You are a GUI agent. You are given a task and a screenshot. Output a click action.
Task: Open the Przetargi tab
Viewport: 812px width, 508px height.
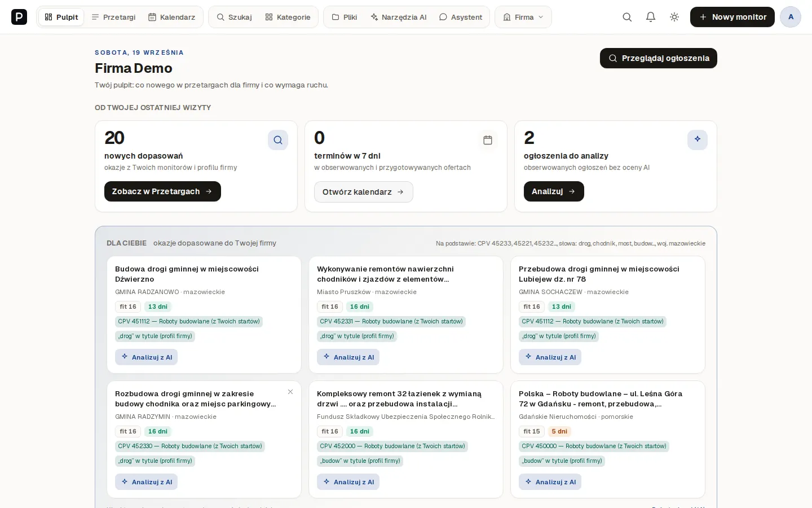click(x=113, y=17)
